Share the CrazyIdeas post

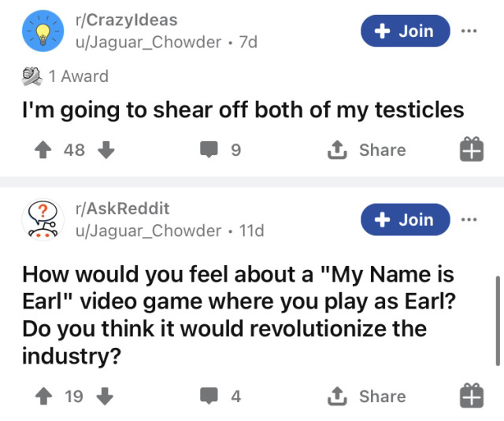coord(367,150)
